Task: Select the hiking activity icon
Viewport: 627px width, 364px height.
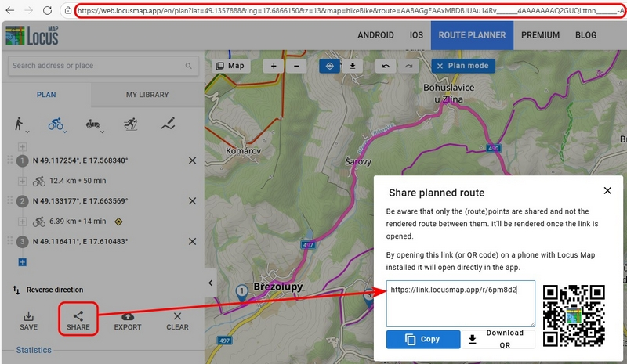Action: pos(18,124)
